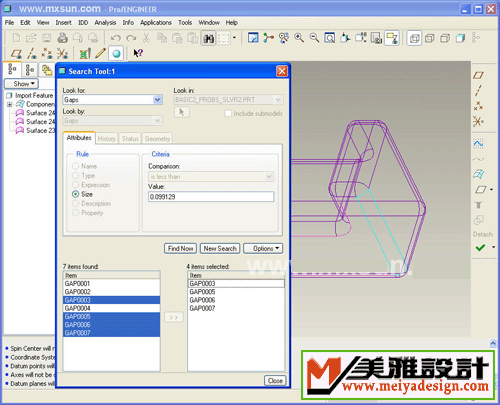The image size is (500, 405).
Task: Select the Name rule radio button
Action: coord(76,166)
